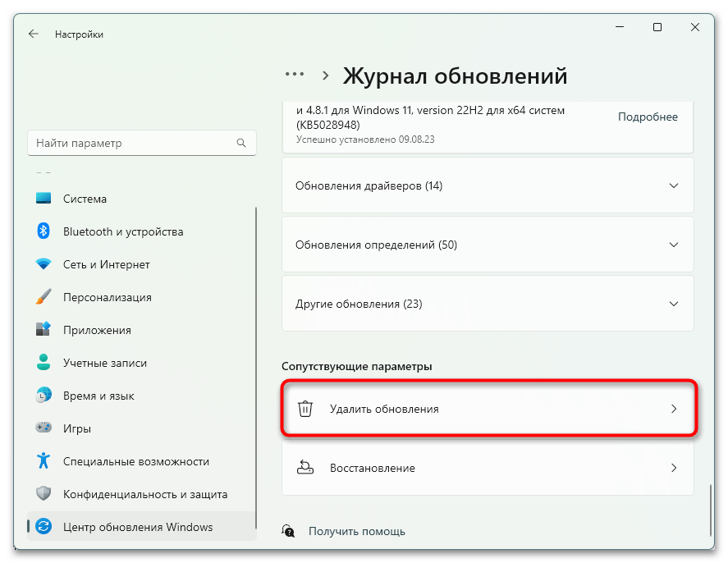Open Приложения settings page
This screenshot has height=563, width=728.
point(142,330)
